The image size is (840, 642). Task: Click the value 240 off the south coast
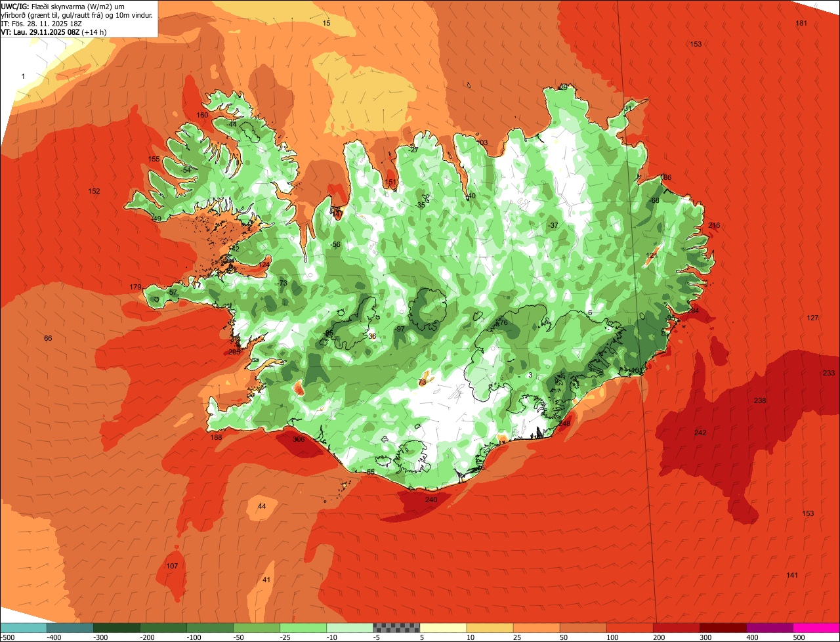(431, 500)
